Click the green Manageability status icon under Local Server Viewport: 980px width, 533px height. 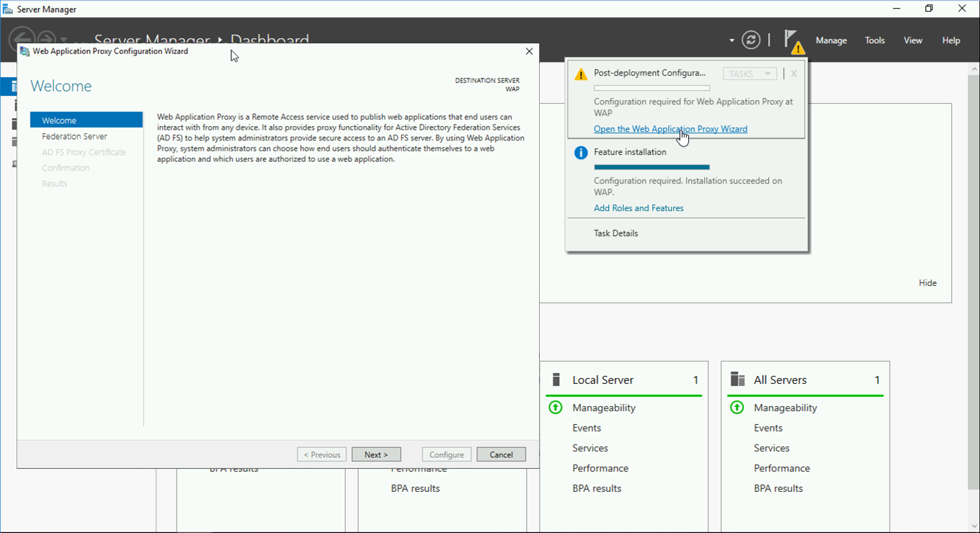556,408
